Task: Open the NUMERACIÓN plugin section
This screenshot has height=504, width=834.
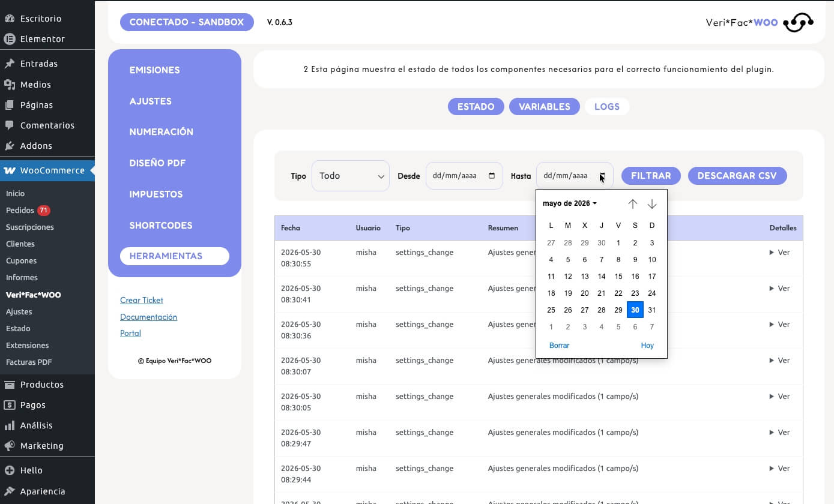Action: click(162, 132)
